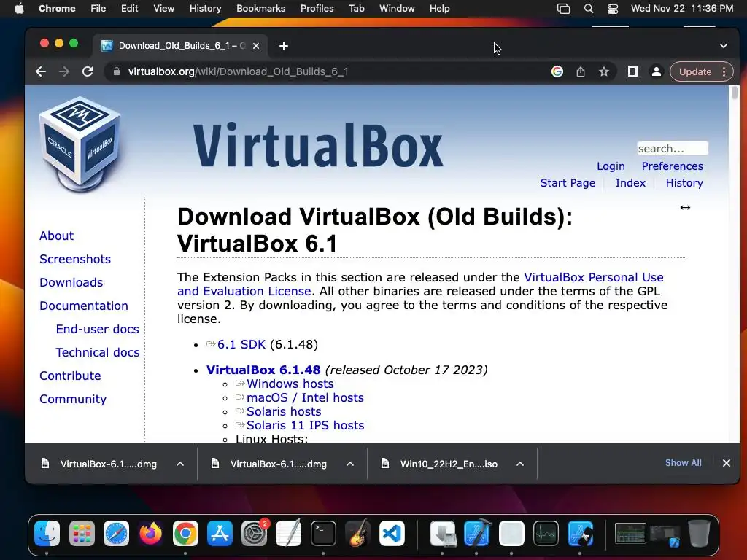Click the lock icon in address bar
Image resolution: width=747 pixels, height=560 pixels.
point(116,72)
